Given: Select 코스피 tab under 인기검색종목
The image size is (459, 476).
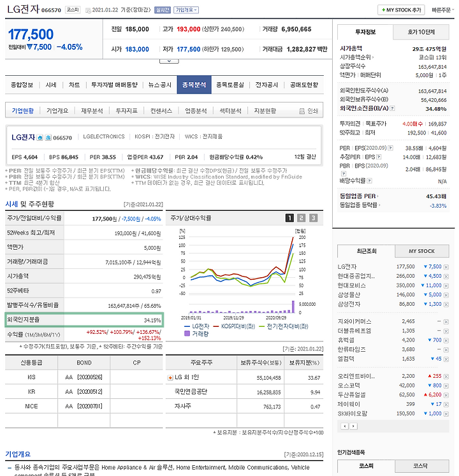Looking at the screenshot, I should (367, 466).
